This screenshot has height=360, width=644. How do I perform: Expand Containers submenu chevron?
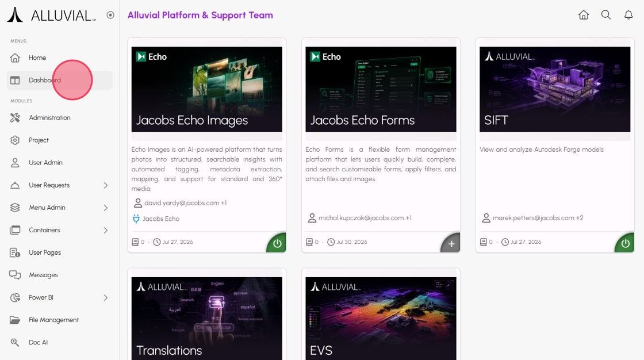pyautogui.click(x=106, y=230)
